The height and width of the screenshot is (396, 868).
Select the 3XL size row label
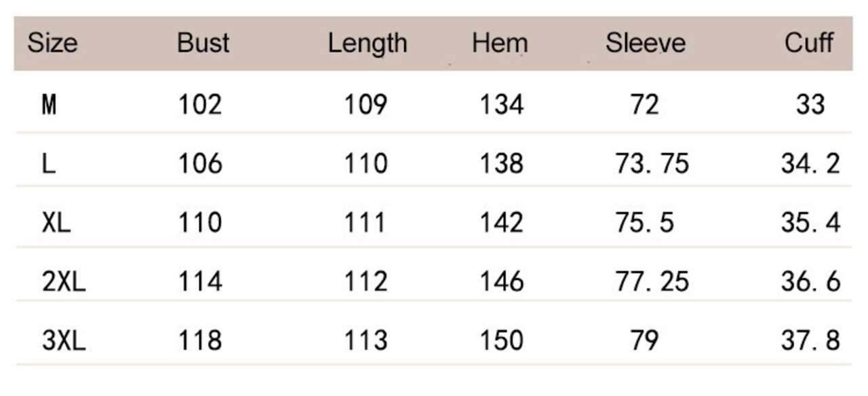pyautogui.click(x=64, y=340)
